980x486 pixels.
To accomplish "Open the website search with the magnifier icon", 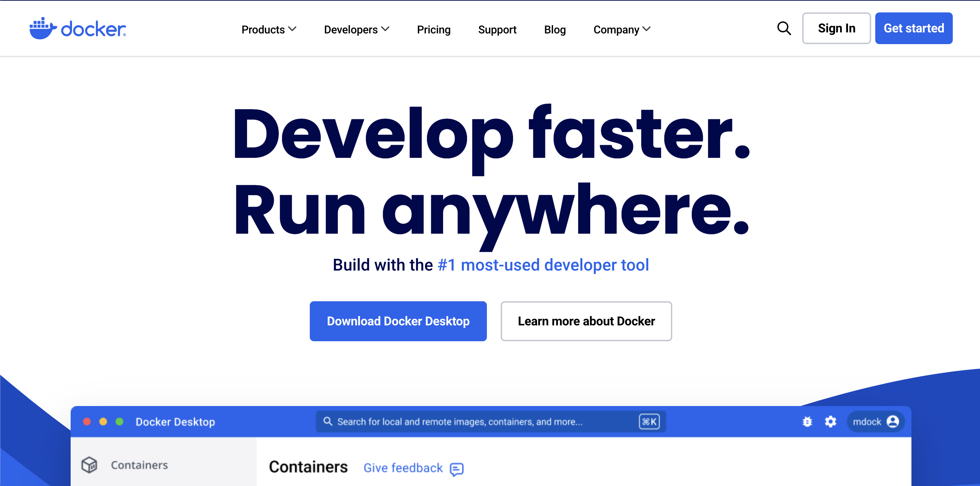I will pyautogui.click(x=784, y=28).
